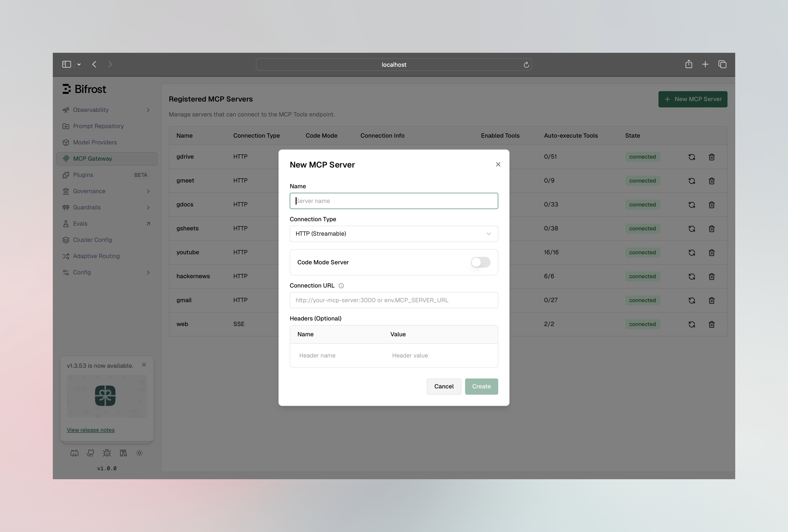Report a bug using the bug icon
The image size is (788, 532).
(x=107, y=453)
